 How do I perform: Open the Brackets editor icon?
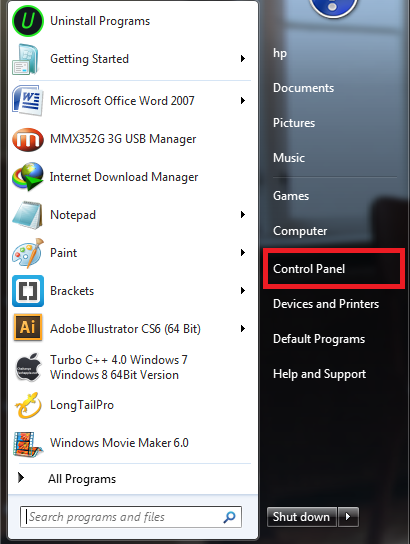point(28,291)
